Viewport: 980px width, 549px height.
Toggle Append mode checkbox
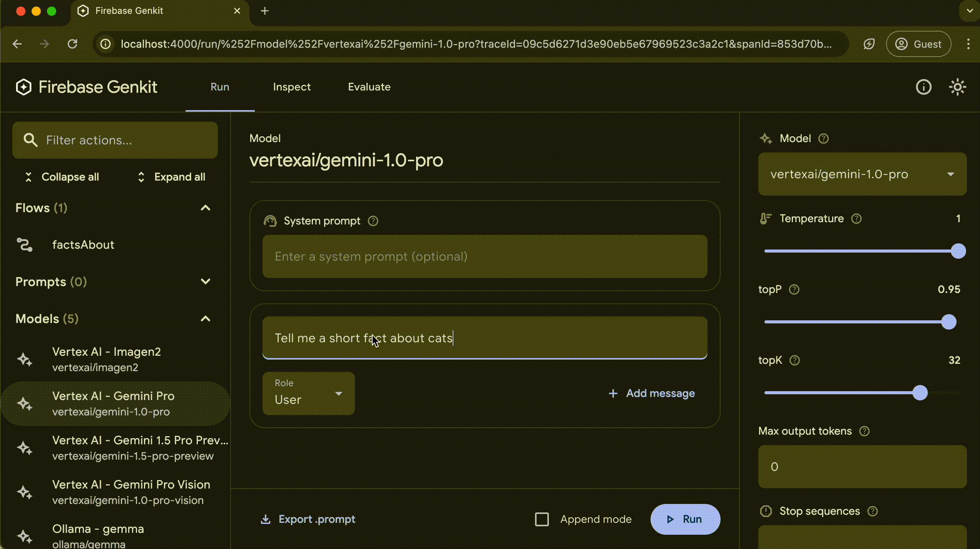click(x=542, y=519)
